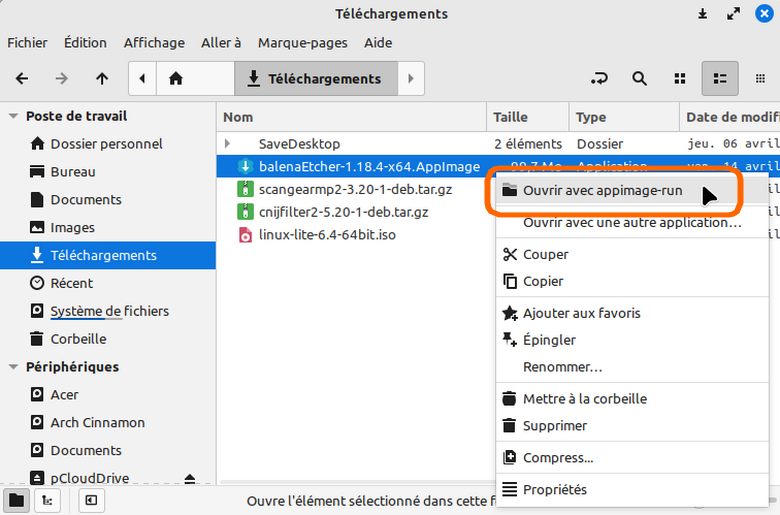Go up to the parent folder

(102, 79)
